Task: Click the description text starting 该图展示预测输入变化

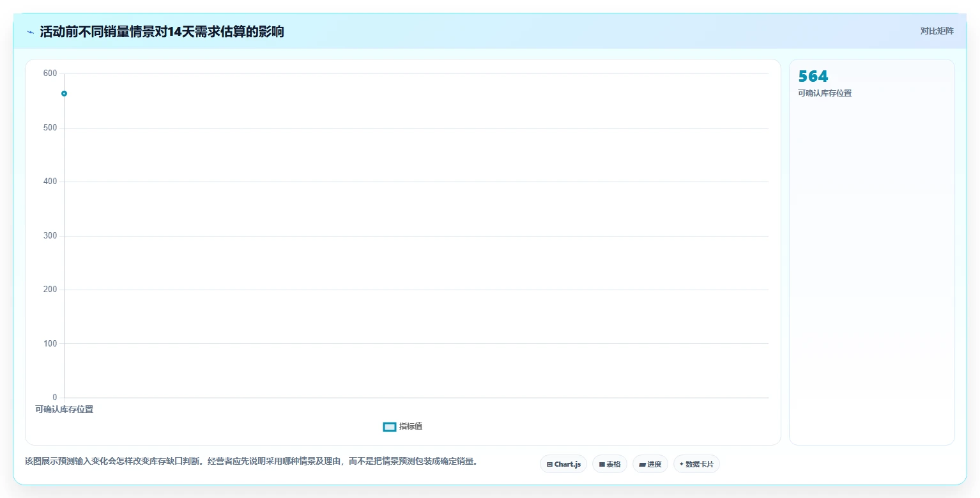Action: tap(251, 461)
